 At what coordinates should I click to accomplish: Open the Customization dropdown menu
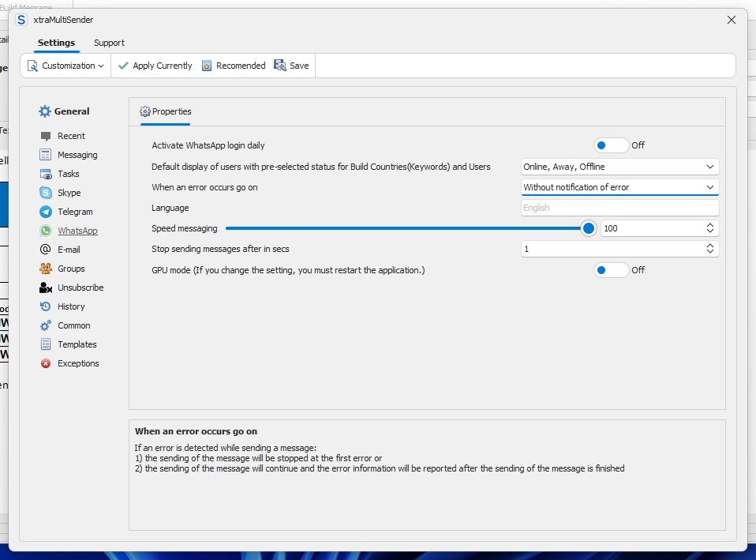coord(65,66)
